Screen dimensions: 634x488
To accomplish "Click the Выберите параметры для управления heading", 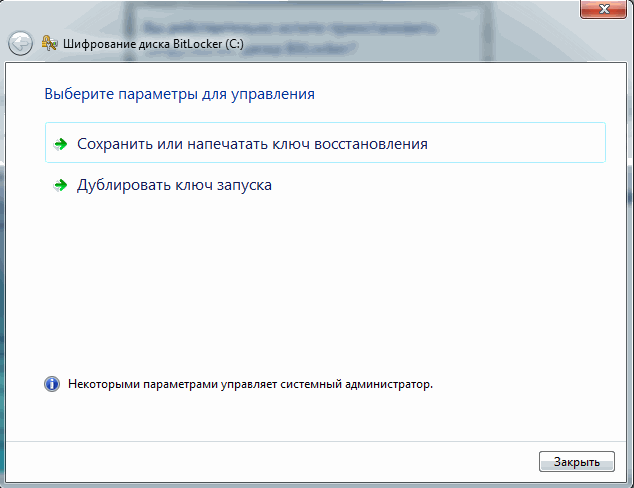I will click(x=180, y=94).
